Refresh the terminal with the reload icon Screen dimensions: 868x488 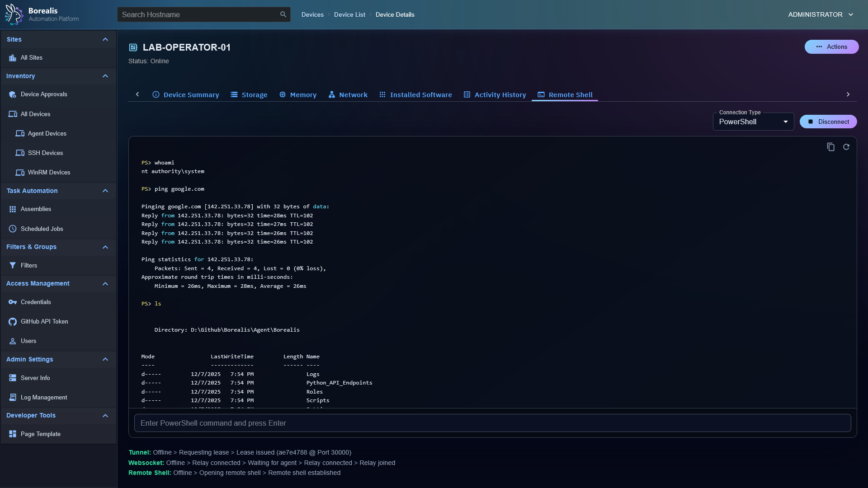coord(846,147)
